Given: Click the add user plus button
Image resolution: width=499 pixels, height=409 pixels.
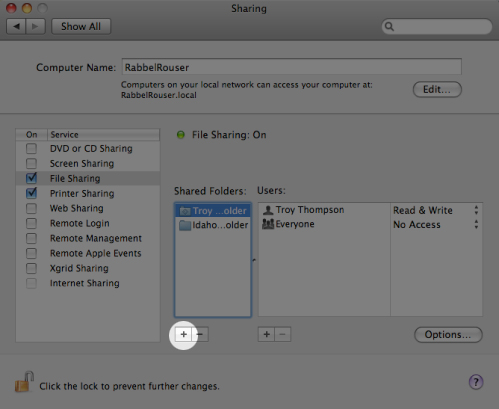Looking at the screenshot, I should [266, 334].
